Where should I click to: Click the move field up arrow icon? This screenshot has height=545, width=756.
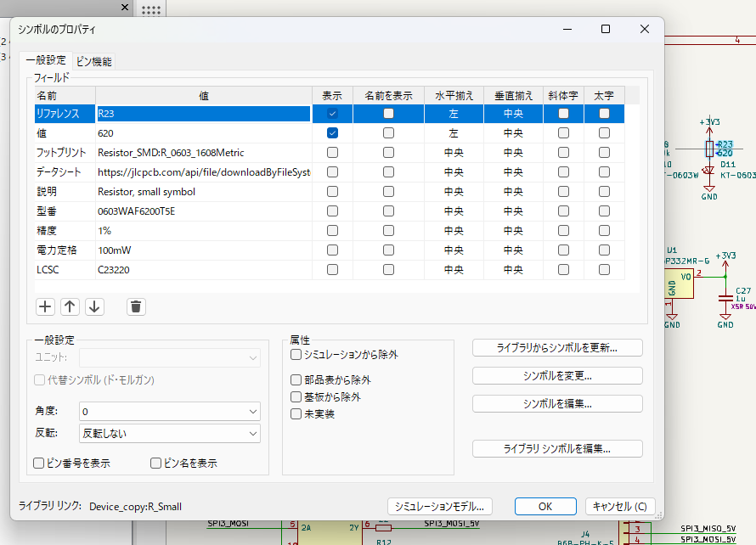coord(71,306)
